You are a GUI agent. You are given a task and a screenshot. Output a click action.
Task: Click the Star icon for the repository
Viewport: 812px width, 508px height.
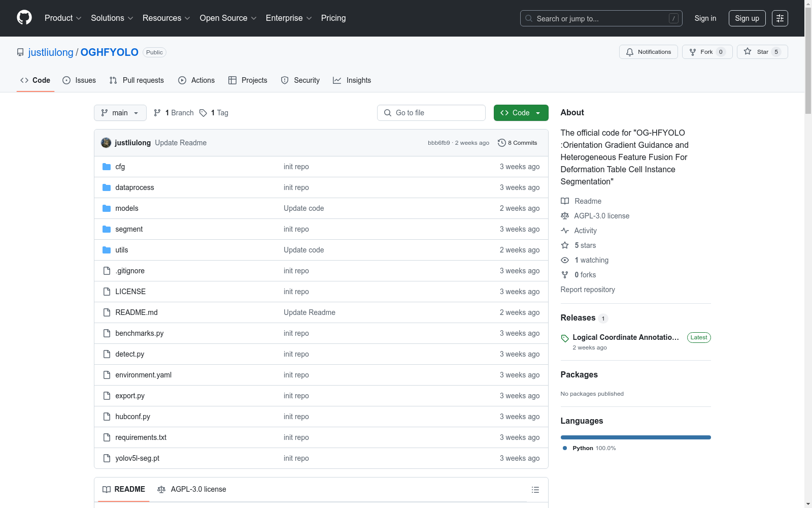(x=748, y=51)
